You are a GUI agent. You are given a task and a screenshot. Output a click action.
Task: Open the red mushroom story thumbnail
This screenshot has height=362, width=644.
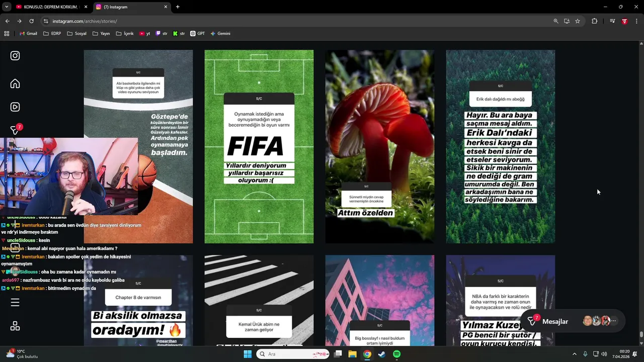click(x=380, y=146)
